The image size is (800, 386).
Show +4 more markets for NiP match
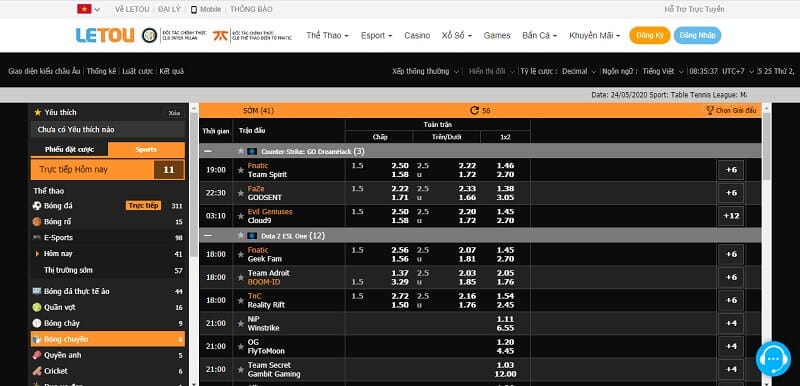(x=731, y=323)
